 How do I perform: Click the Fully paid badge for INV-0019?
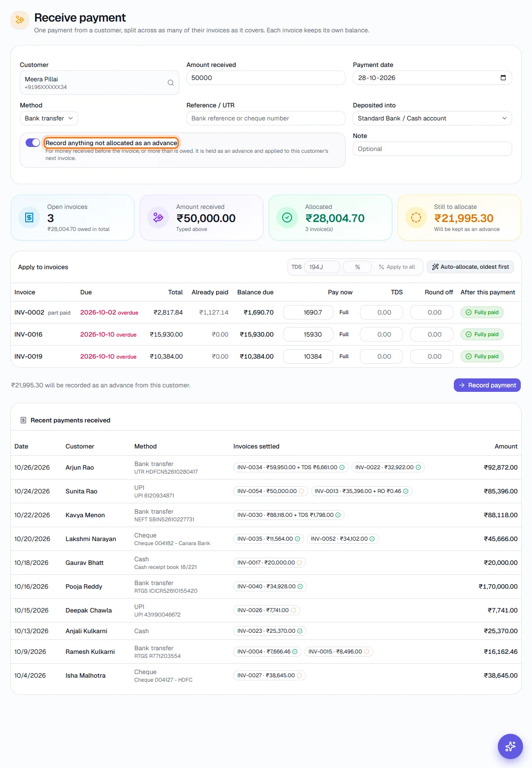pos(482,356)
